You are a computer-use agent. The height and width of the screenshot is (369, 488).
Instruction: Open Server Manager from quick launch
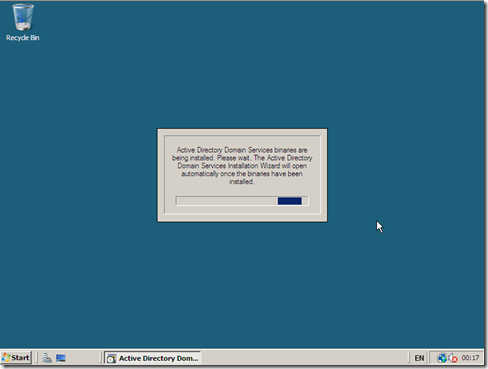tap(47, 358)
